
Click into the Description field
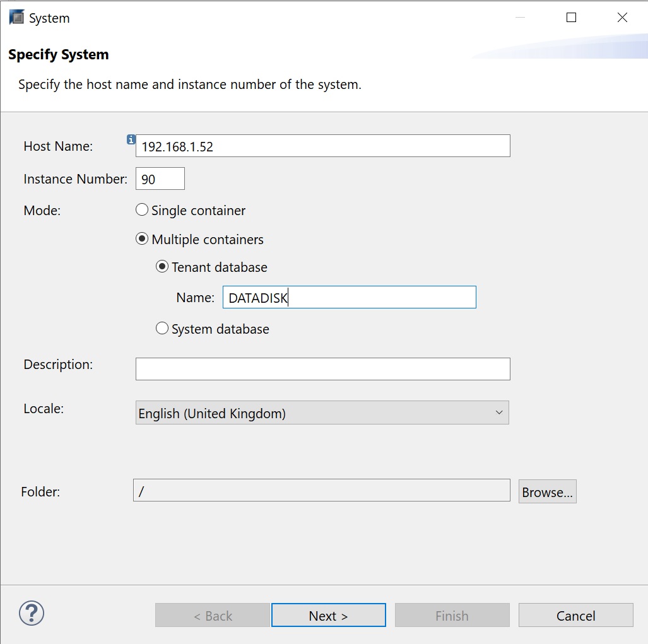pos(323,369)
